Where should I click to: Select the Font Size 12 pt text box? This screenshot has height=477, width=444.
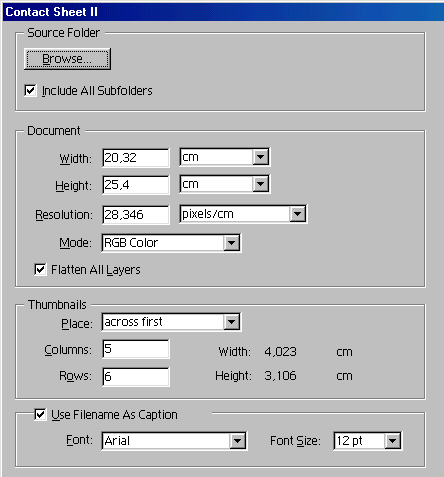(x=359, y=441)
